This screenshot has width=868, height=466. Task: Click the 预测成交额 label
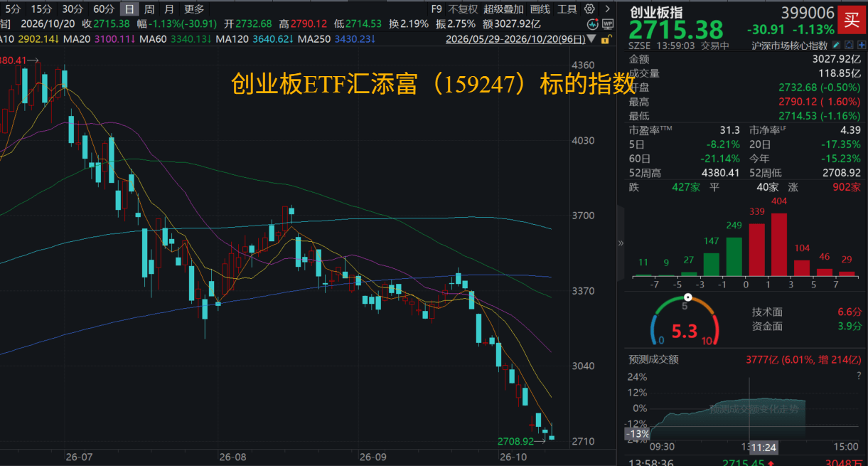(x=653, y=359)
